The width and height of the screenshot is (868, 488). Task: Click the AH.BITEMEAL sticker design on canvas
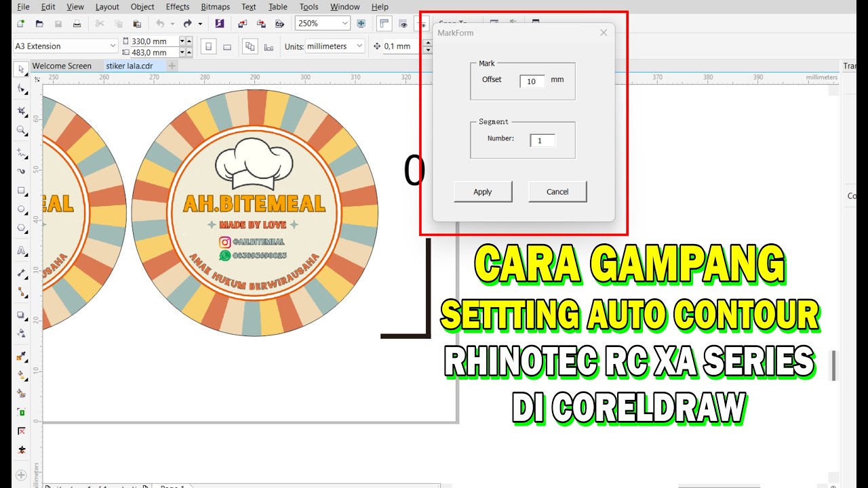click(255, 213)
